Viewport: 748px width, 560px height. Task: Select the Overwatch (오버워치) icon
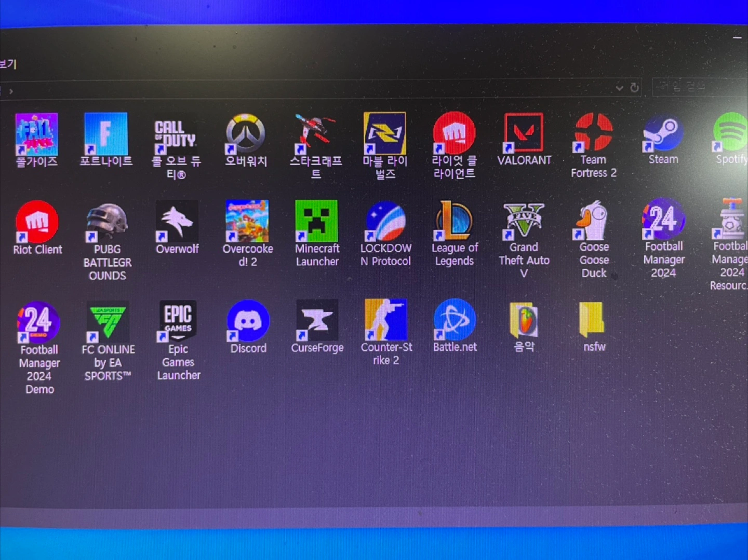(245, 134)
